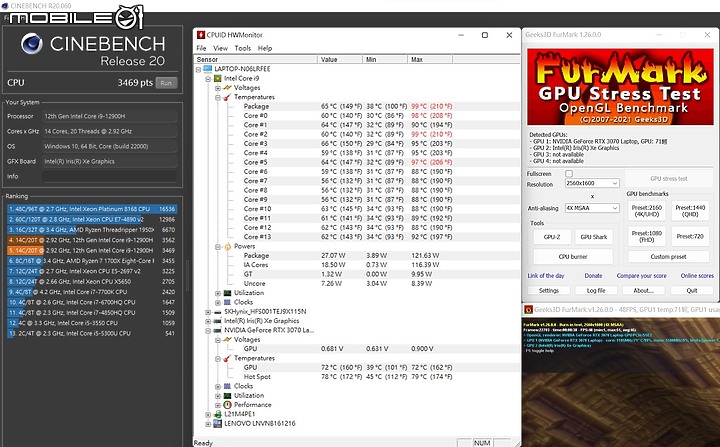720x447 pixels.
Task: Click the Utilization icon under Intel Core i9
Action: click(x=227, y=293)
